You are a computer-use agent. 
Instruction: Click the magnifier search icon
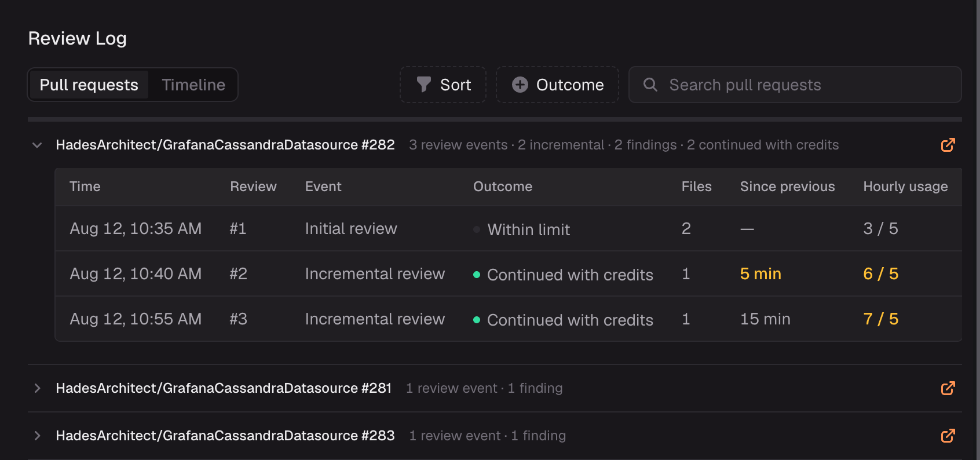[x=650, y=85]
